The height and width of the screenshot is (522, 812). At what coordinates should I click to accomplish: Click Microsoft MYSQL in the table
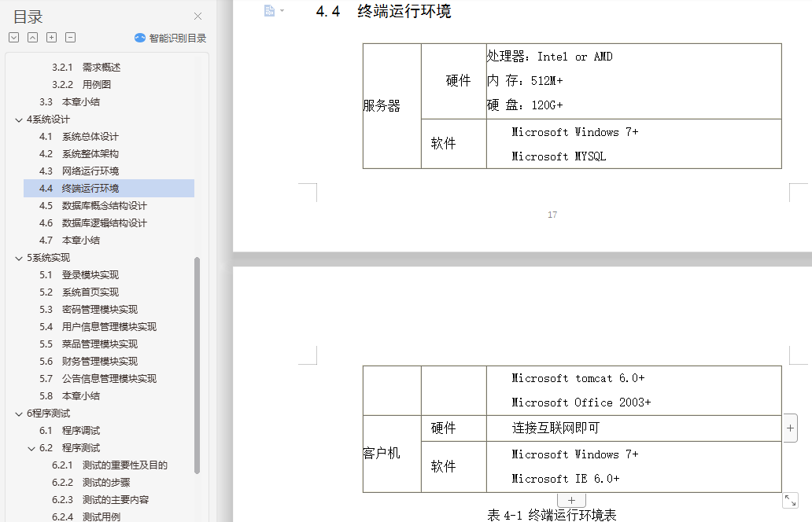[x=559, y=156]
